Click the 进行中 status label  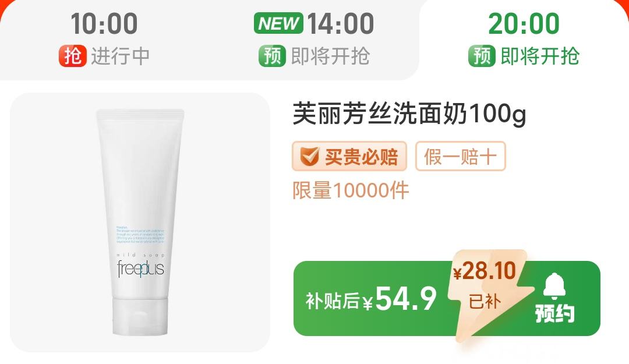(121, 56)
